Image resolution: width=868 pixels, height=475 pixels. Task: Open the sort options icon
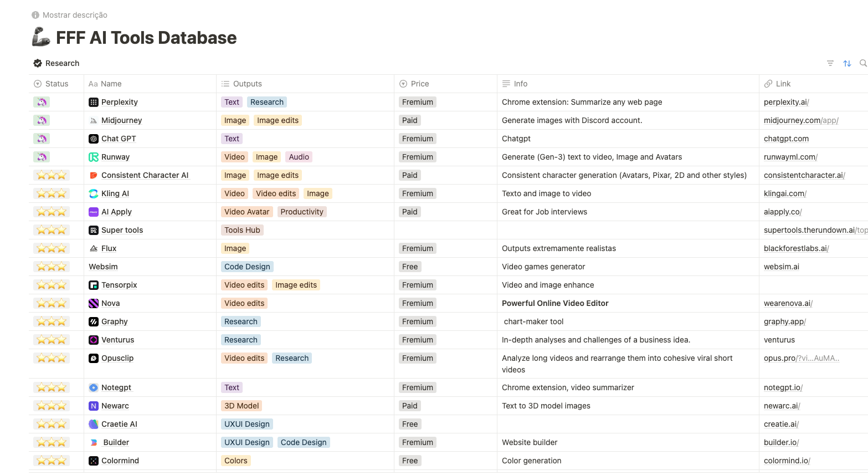(847, 63)
